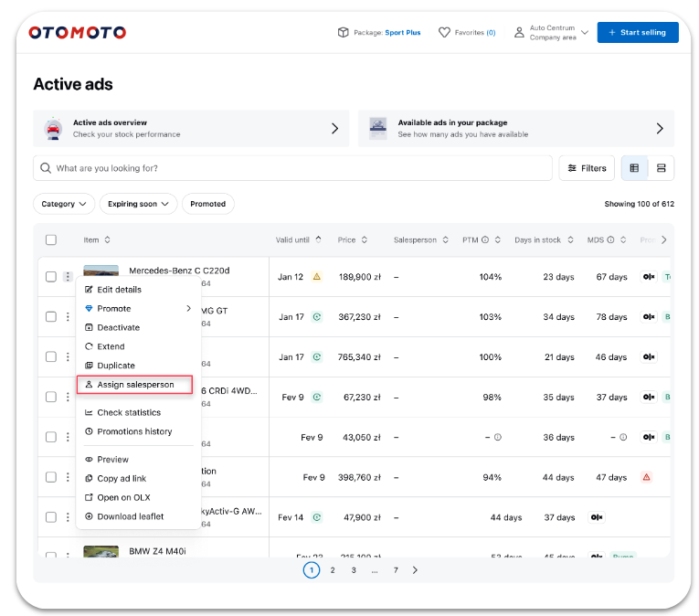The height and width of the screenshot is (616, 699).
Task: Click the search field 'What are you looking for?'
Action: pos(292,168)
